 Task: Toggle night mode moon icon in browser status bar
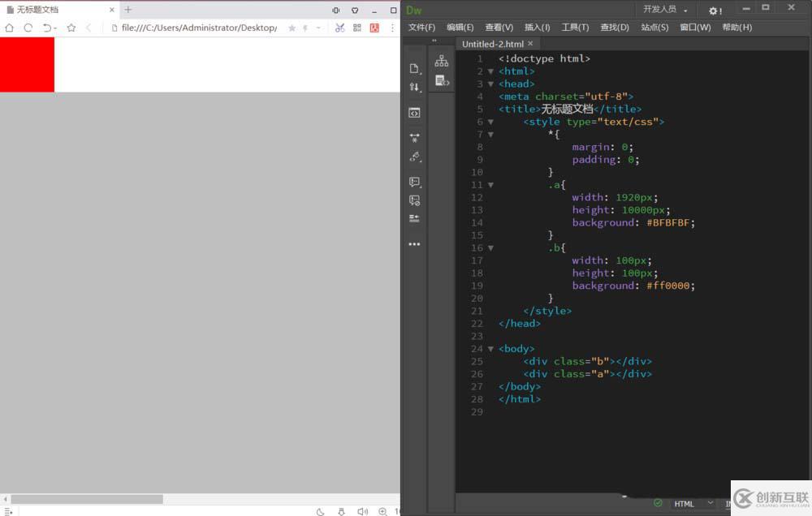click(x=321, y=512)
